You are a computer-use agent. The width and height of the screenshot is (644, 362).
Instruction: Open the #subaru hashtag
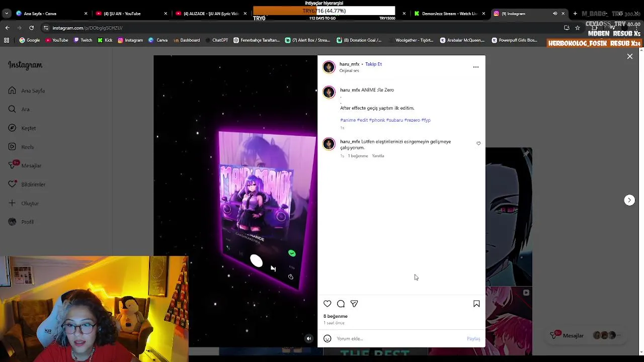click(394, 120)
